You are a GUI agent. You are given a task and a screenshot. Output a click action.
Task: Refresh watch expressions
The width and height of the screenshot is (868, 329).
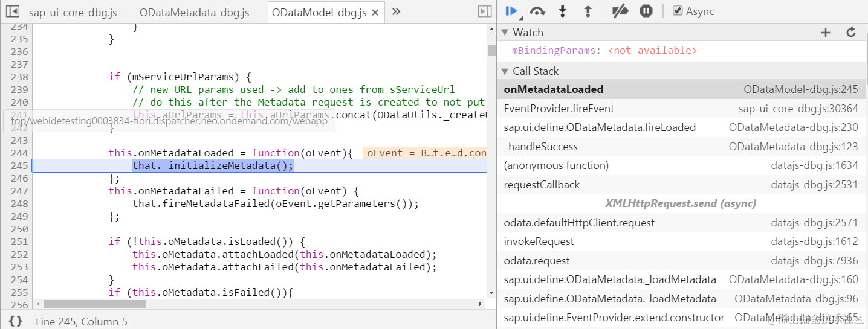click(x=851, y=33)
